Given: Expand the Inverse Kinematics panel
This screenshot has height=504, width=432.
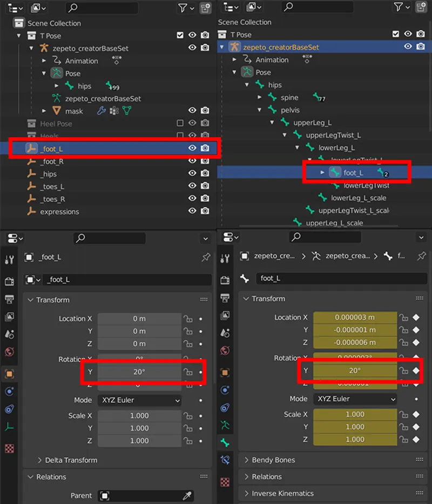Looking at the screenshot, I should coord(282,493).
